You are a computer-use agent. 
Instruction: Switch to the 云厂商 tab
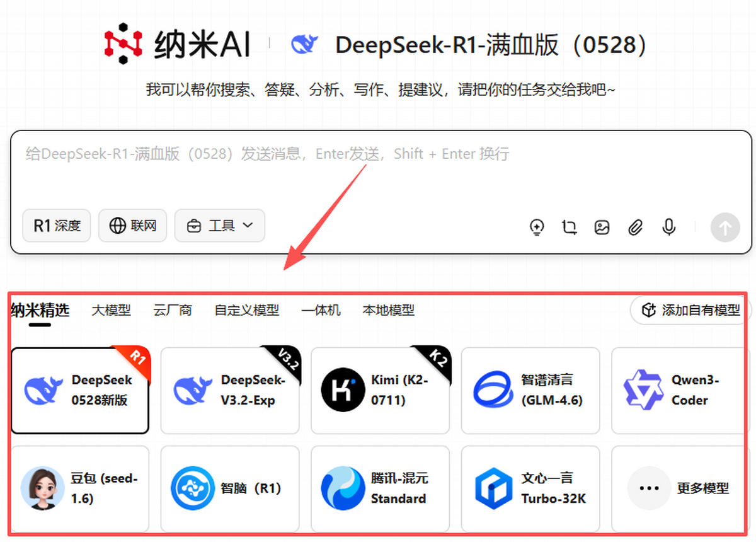pyautogui.click(x=173, y=310)
